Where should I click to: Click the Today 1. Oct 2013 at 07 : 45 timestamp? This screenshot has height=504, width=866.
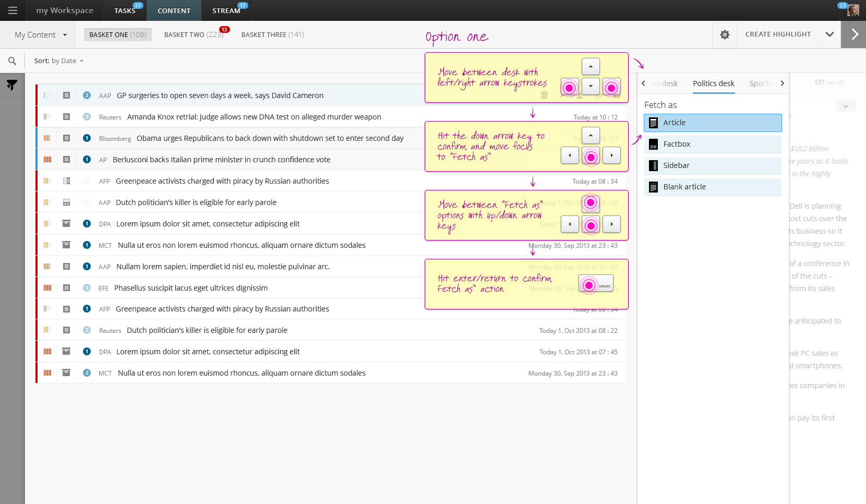[x=579, y=352]
